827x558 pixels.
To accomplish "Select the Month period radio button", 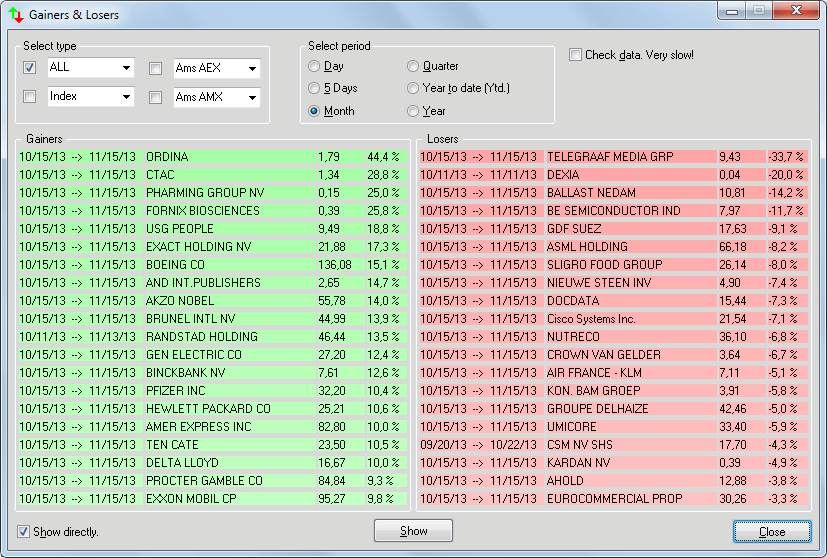I will (x=314, y=111).
